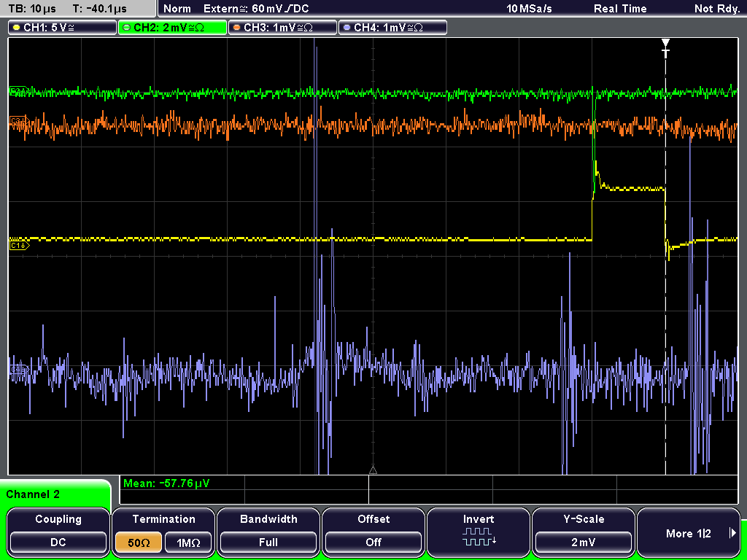Open the Y-Scale 2 mV setting
Screen dimensions: 747x560
[x=584, y=532]
